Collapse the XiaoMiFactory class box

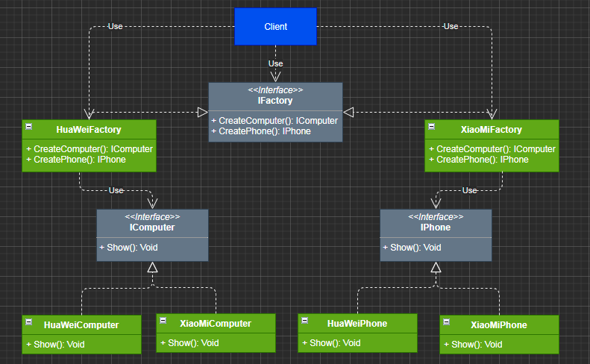click(x=432, y=127)
